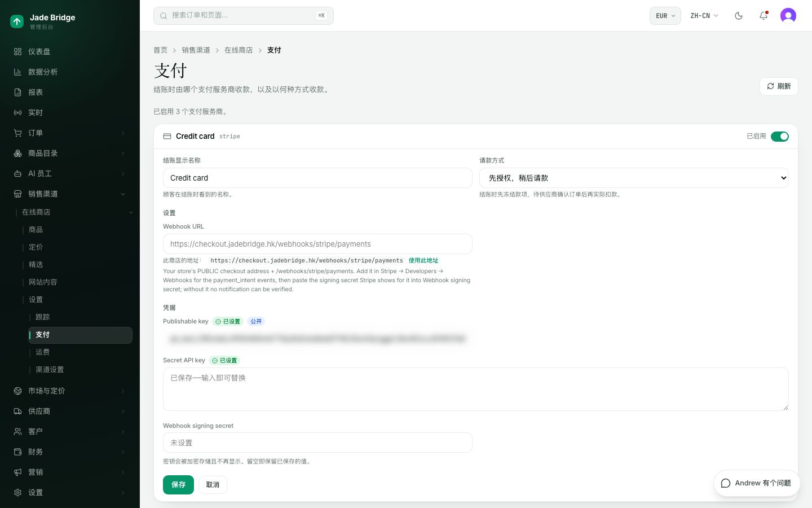Open the 仪表盘 dashboard icon
This screenshot has height=508, width=812.
pos(17,51)
